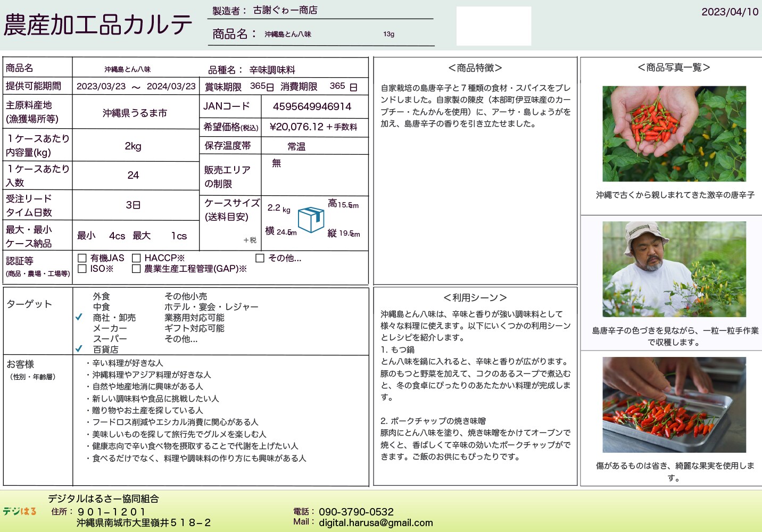The width and height of the screenshot is (762, 532).
Task: Click the checkmark beside 商社・卸売
Action: pyautogui.click(x=79, y=317)
